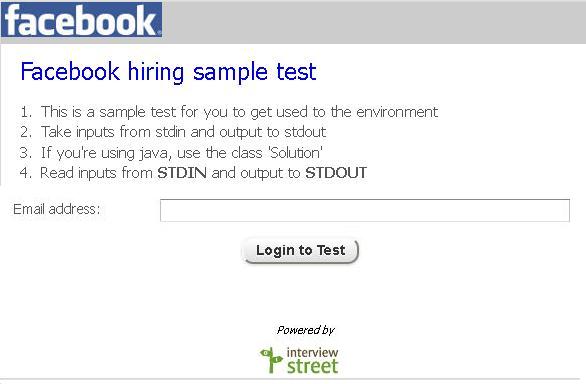The width and height of the screenshot is (586, 384).
Task: Click the instruction beginning "Read inputs from"
Action: pos(203,173)
